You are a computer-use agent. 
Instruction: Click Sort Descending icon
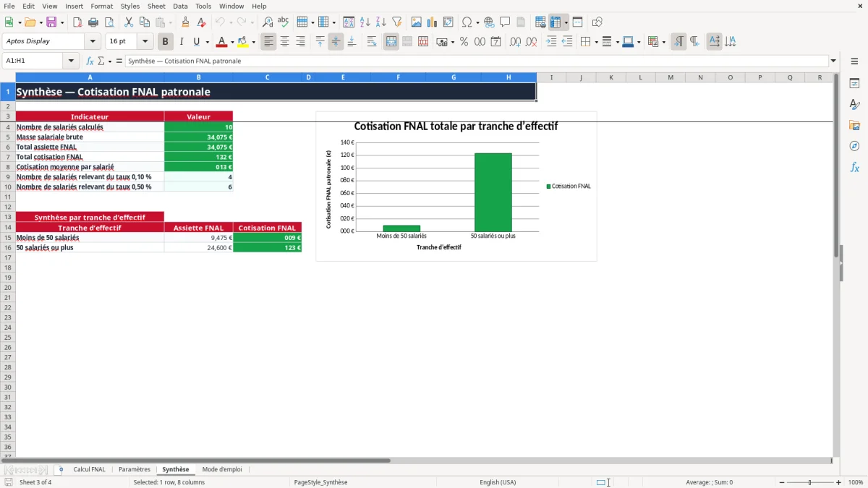pos(381,22)
